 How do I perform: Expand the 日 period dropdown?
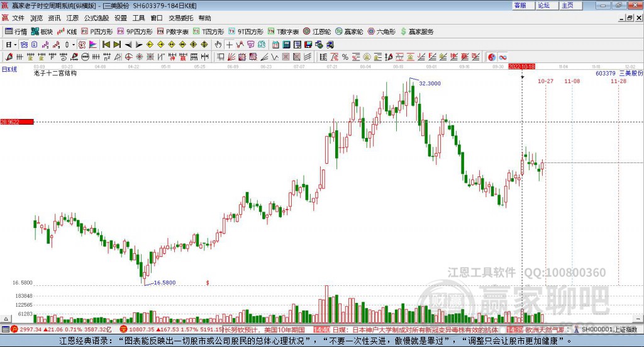[15, 45]
